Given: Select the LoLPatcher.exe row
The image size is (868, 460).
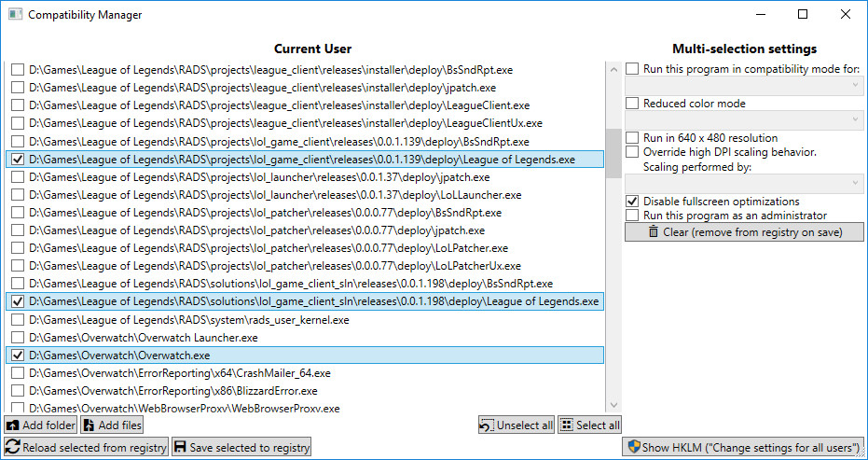Looking at the screenshot, I should (x=305, y=248).
